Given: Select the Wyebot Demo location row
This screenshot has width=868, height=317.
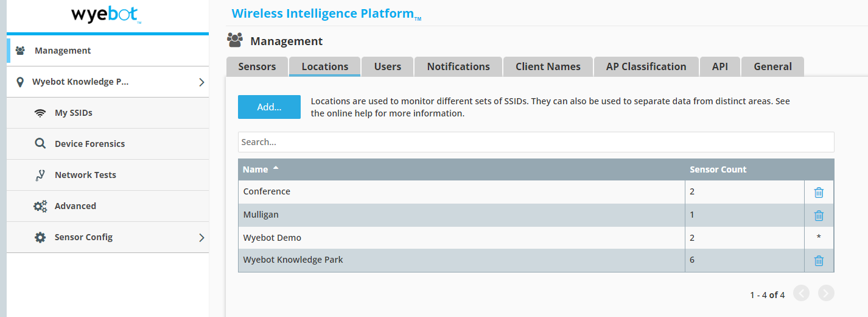Looking at the screenshot, I should pyautogui.click(x=536, y=238).
